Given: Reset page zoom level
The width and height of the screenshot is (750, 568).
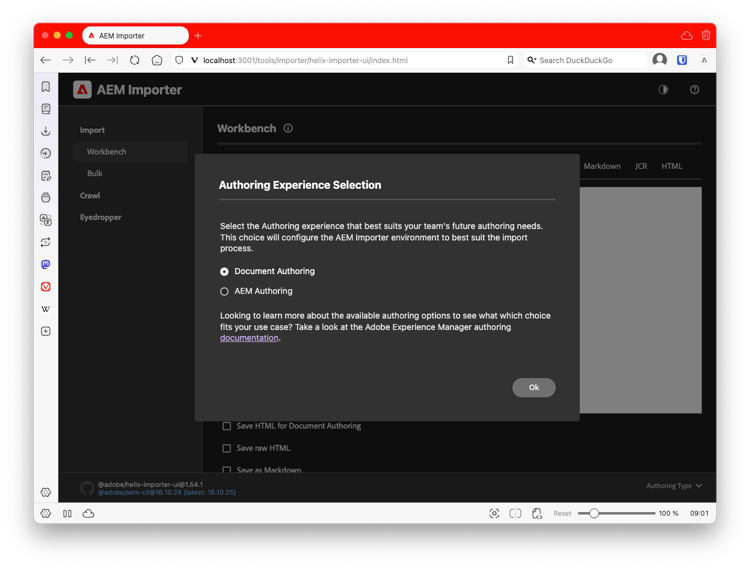Looking at the screenshot, I should click(x=562, y=513).
